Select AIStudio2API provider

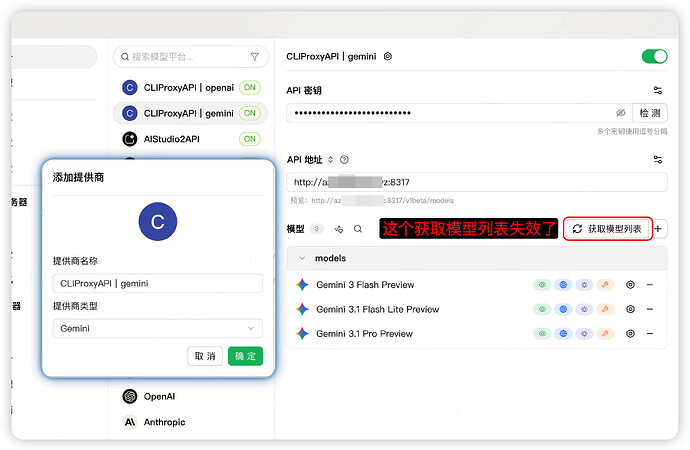[x=191, y=139]
